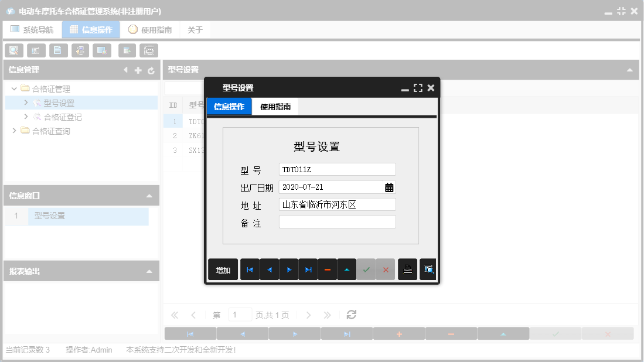Select the magnifier search tool in the toolbar
Viewport: 644px width, 362px height.
click(x=13, y=50)
